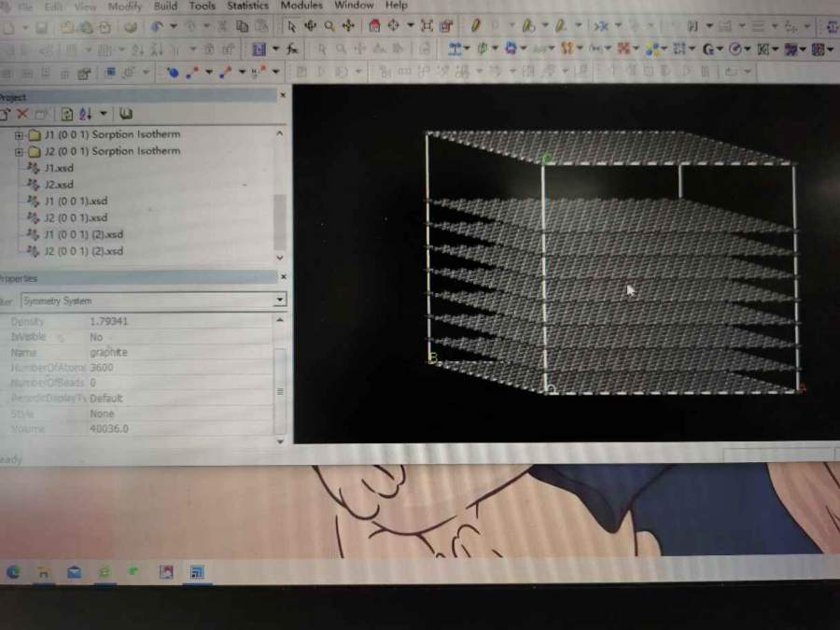Click the sort icon in Project toolbar
The height and width of the screenshot is (630, 840).
tap(85, 114)
